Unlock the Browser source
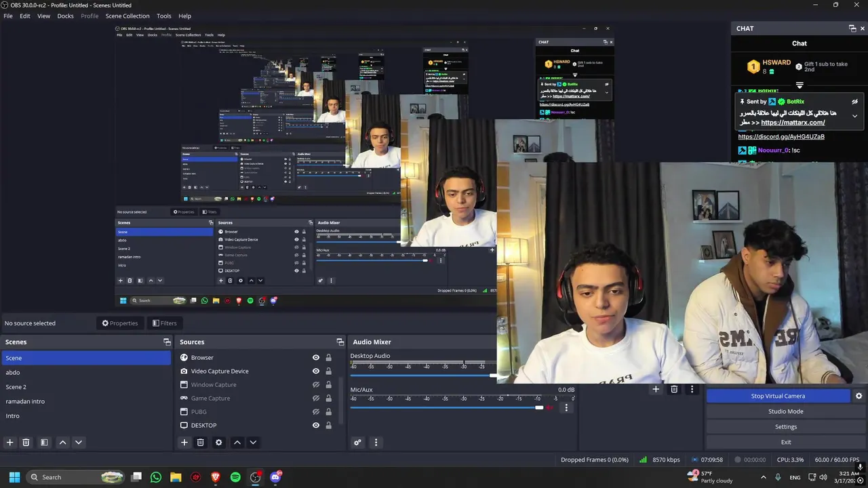This screenshot has height=488, width=868. [328, 358]
